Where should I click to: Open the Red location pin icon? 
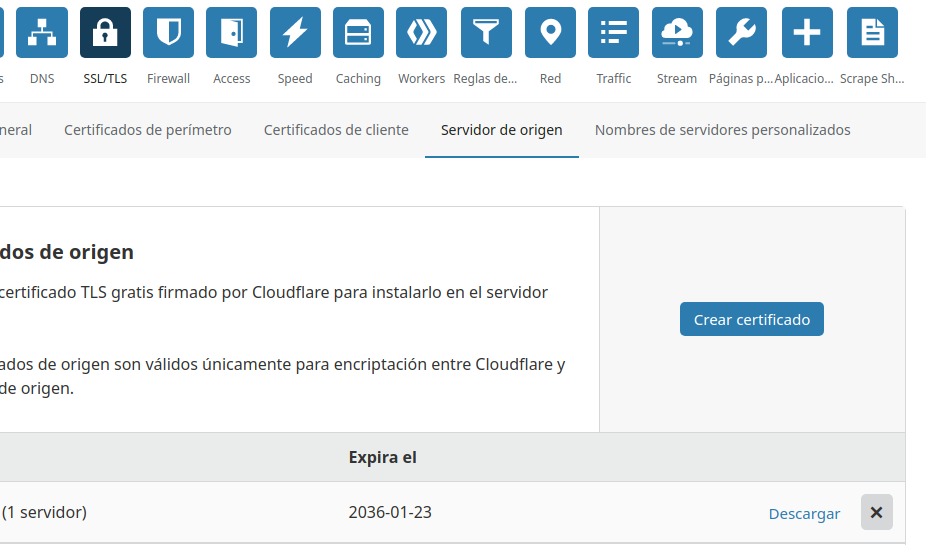pos(550,33)
